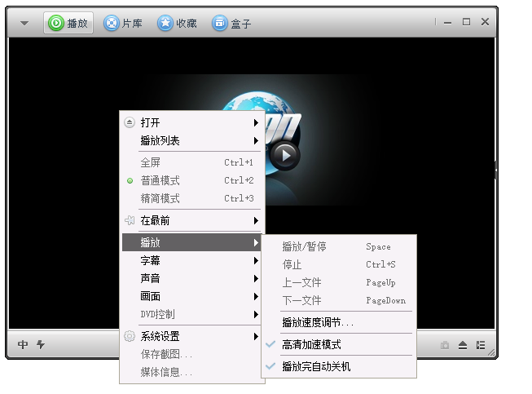532x394 pixels.
Task: Click the 播放 toolbar label text
Action: click(x=77, y=24)
